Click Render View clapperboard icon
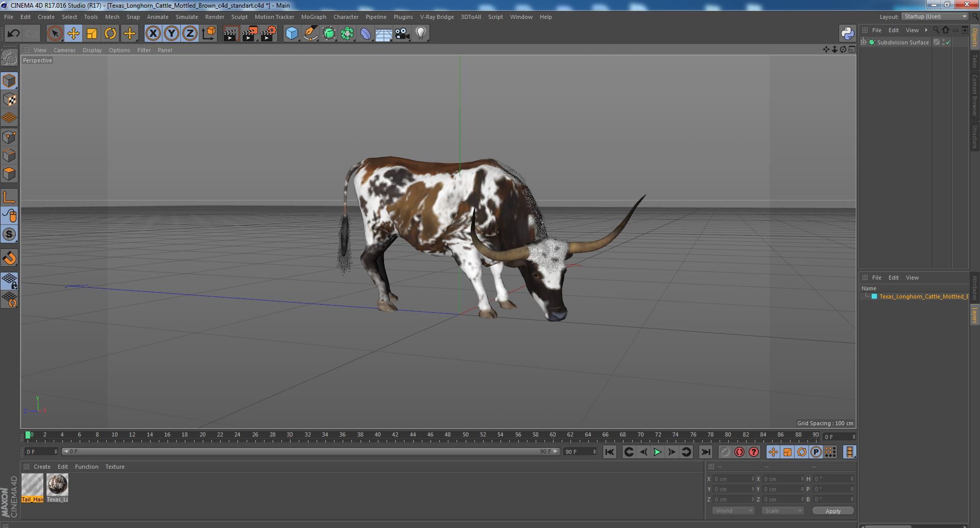This screenshot has height=528, width=980. pos(231,34)
